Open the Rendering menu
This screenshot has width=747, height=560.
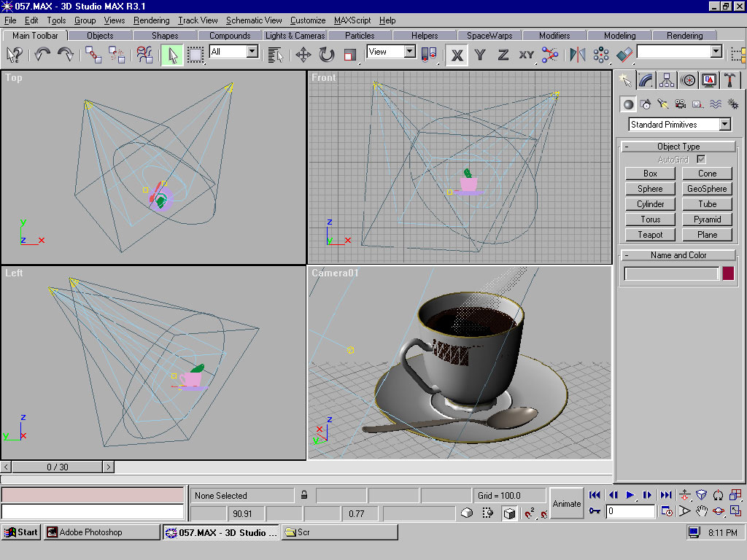[151, 20]
